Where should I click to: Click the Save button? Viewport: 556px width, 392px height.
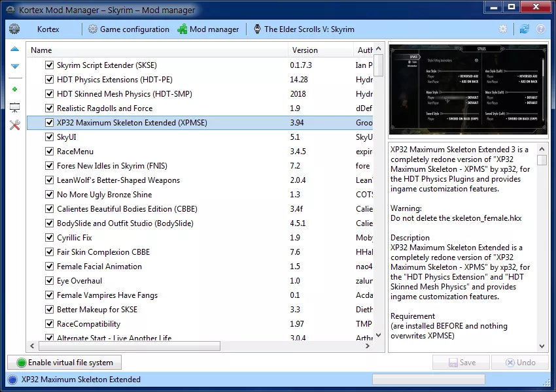[x=461, y=363]
